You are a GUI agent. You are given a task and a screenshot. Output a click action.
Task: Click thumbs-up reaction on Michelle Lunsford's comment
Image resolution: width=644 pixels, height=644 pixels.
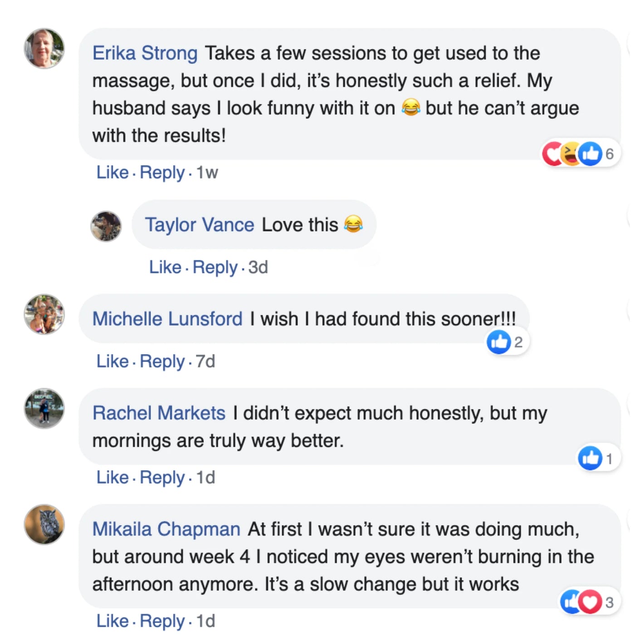coord(498,342)
